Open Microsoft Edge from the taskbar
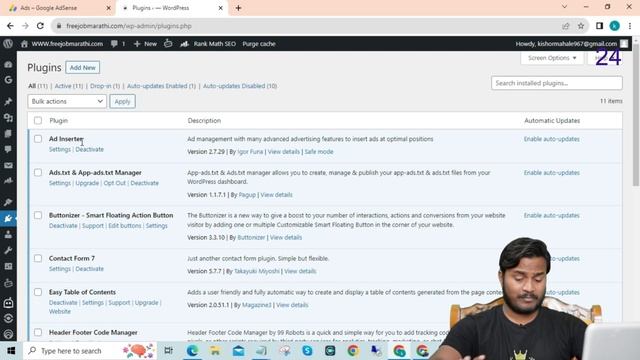The width and height of the screenshot is (640, 360). tap(192, 351)
